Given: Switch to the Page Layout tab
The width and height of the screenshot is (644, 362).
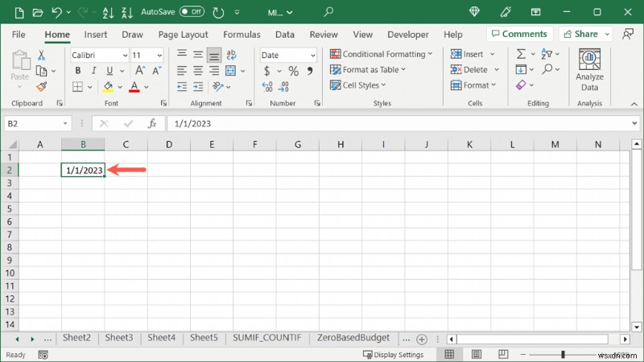Looking at the screenshot, I should pyautogui.click(x=184, y=35).
